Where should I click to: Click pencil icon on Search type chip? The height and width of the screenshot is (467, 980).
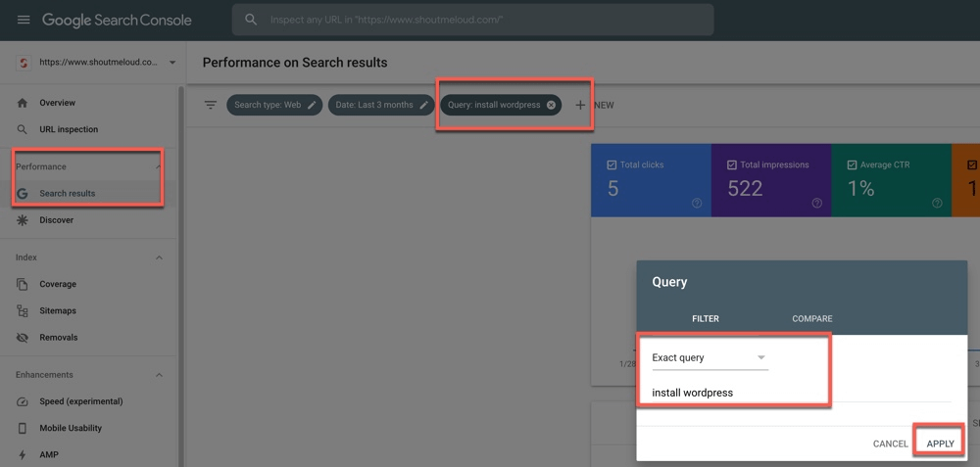click(312, 105)
